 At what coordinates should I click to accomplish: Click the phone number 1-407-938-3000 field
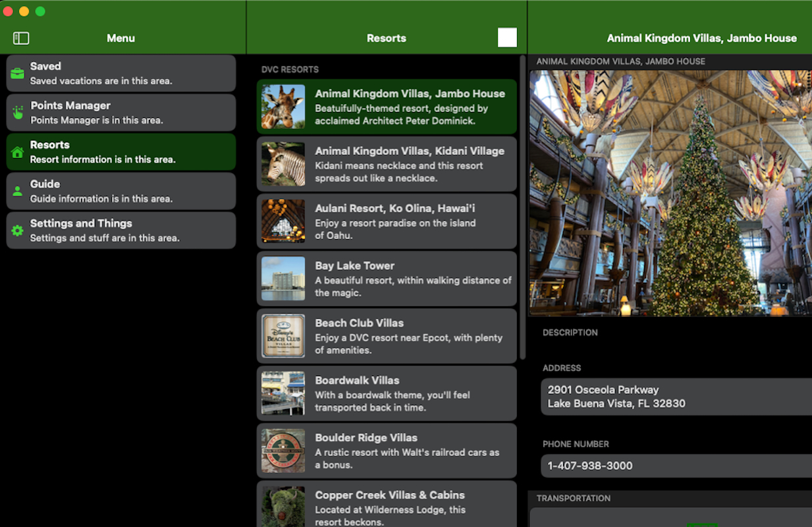click(x=676, y=466)
